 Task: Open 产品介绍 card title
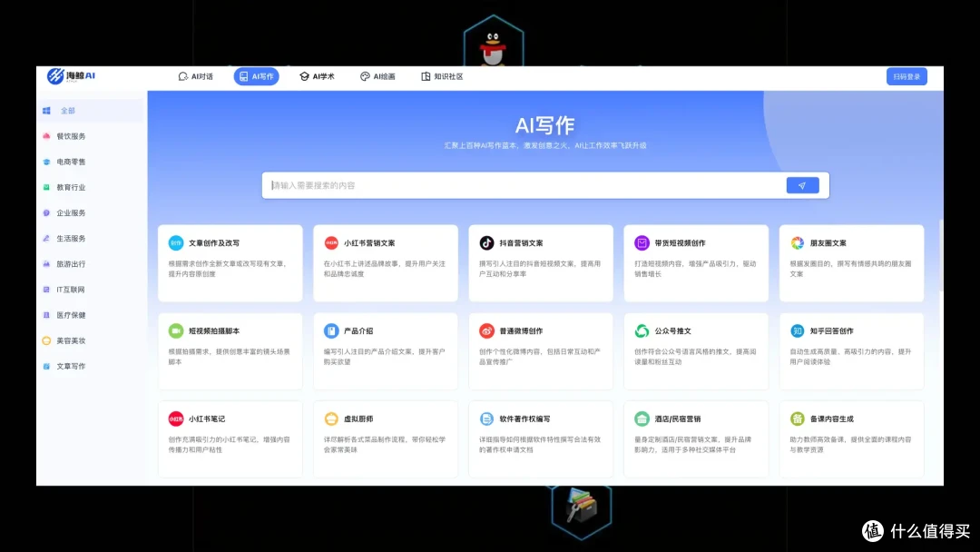pyautogui.click(x=358, y=331)
